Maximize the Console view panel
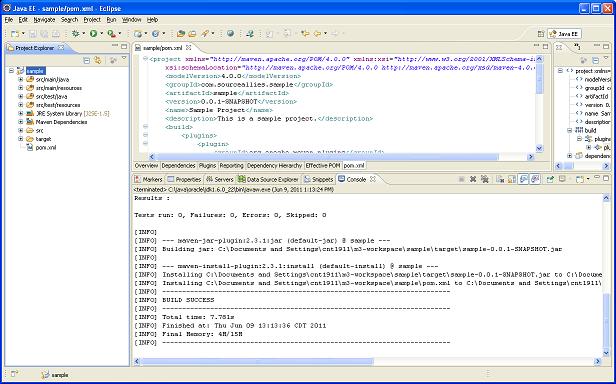The width and height of the screenshot is (616, 384). click(x=606, y=178)
